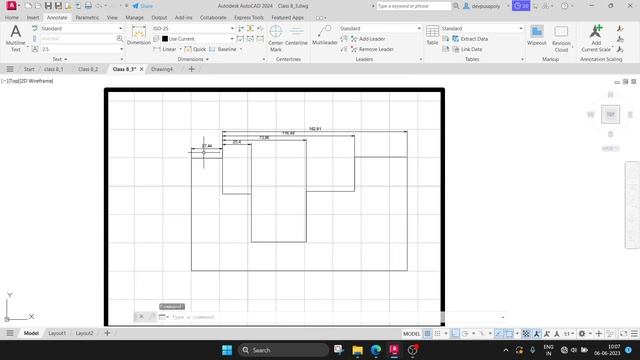The image size is (640, 360).
Task: Toggle ortho mode in status bar
Action: point(456,333)
